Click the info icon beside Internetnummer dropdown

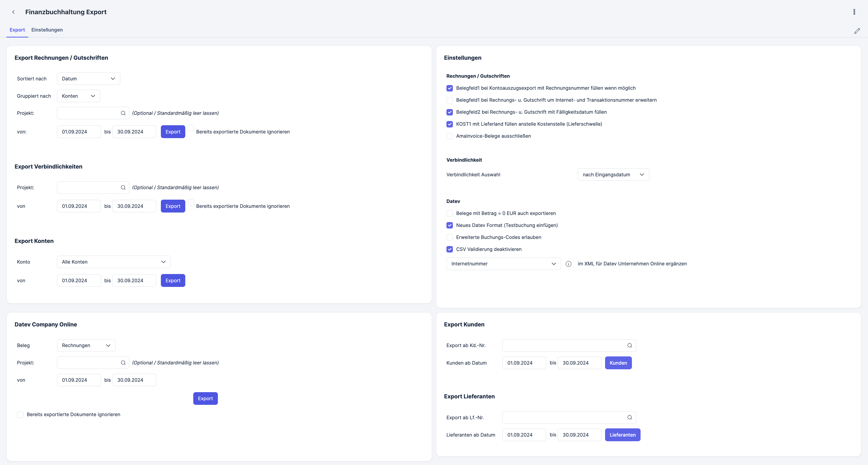click(568, 264)
